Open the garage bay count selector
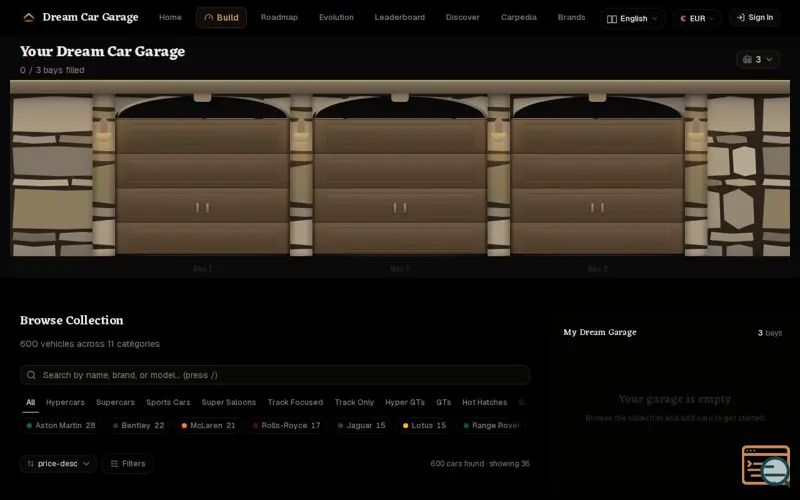Screen dimensions: 800x500 tap(758, 59)
